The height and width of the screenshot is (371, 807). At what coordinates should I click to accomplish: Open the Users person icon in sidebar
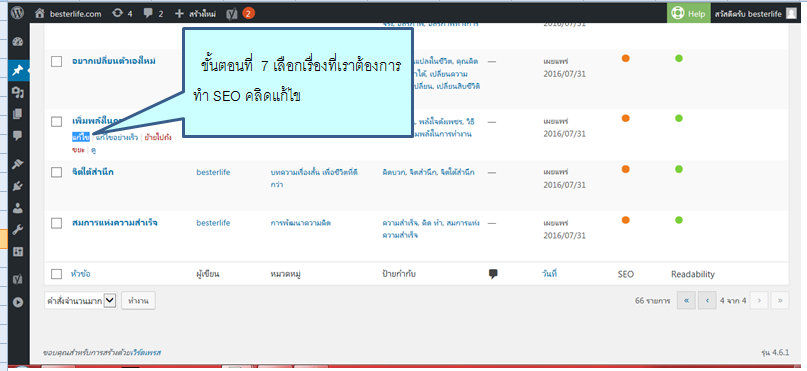18,208
